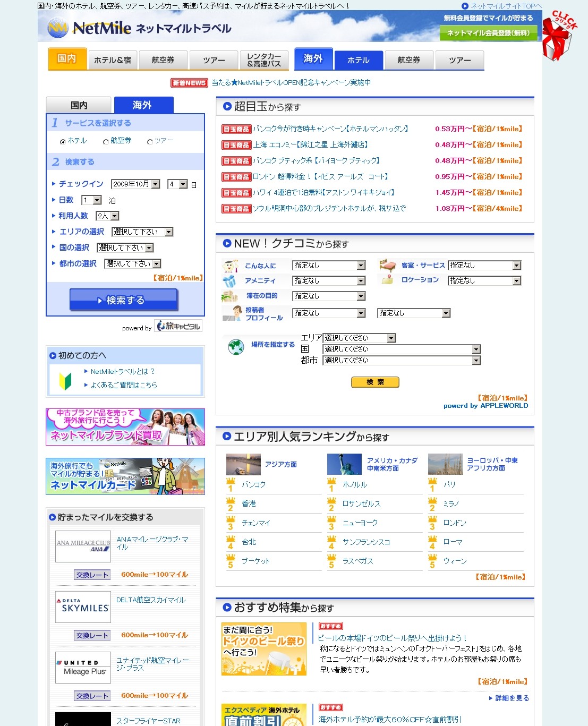Open the 利用人数 dropdown
The height and width of the screenshot is (726, 588).
pos(107,216)
